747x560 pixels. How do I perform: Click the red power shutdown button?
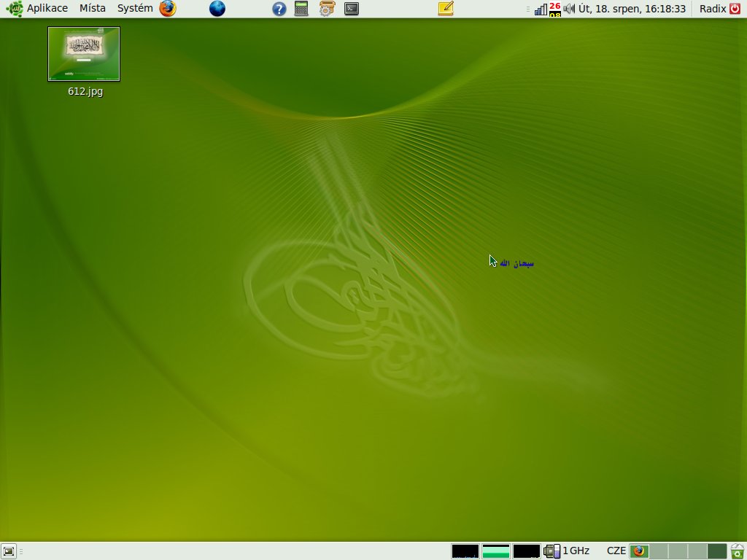(735, 9)
